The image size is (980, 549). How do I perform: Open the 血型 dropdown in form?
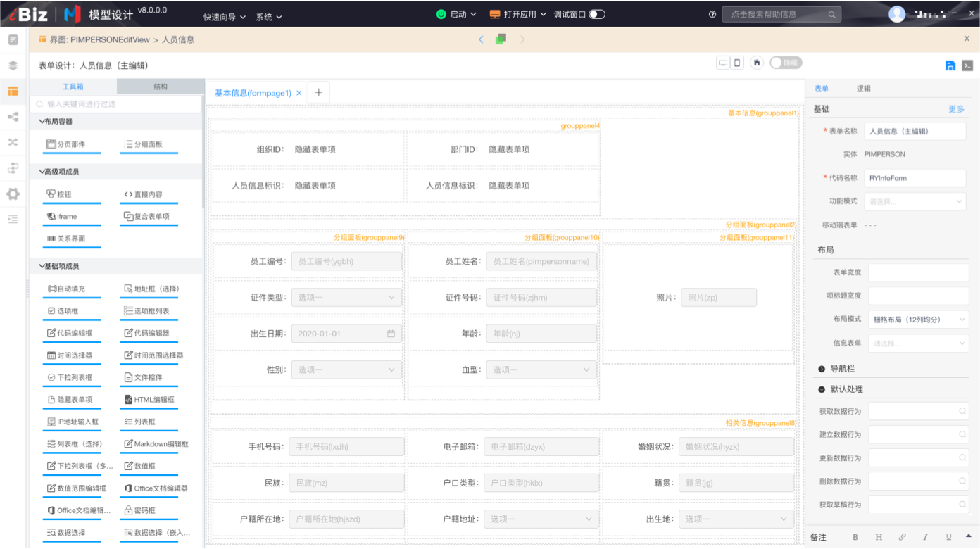pyautogui.click(x=541, y=370)
